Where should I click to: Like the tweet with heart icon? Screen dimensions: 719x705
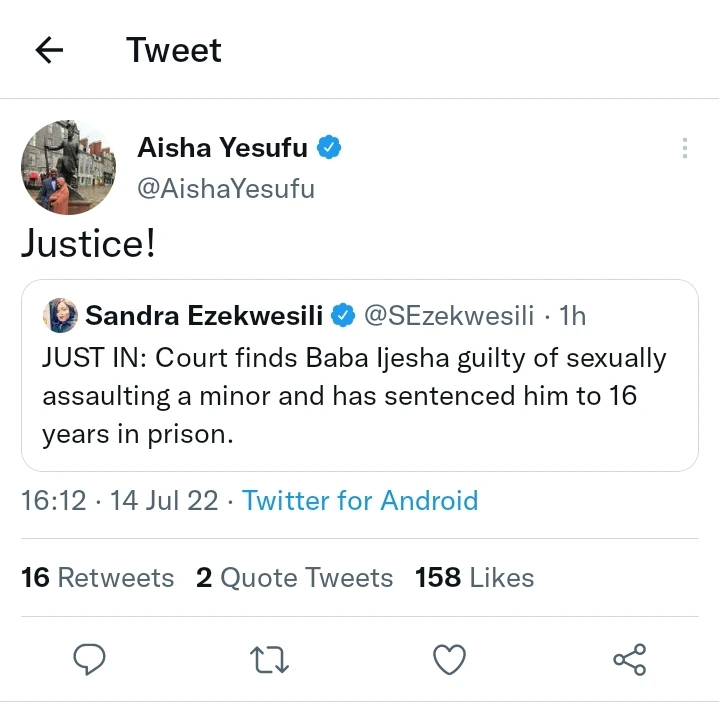(x=449, y=659)
